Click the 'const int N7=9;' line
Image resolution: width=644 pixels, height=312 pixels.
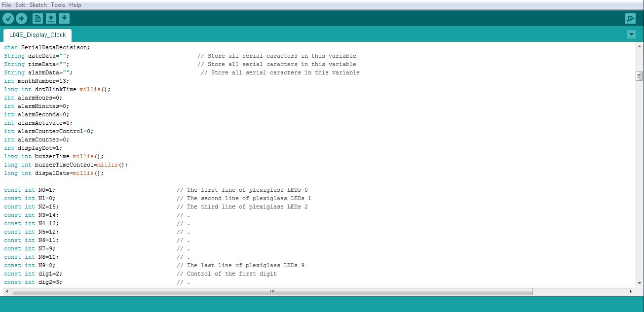click(x=30, y=249)
